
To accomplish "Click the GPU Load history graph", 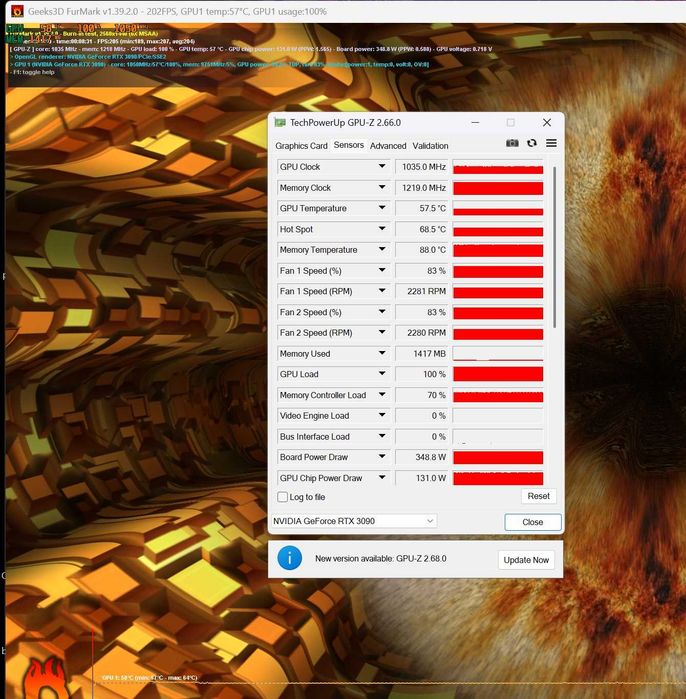I will click(498, 374).
